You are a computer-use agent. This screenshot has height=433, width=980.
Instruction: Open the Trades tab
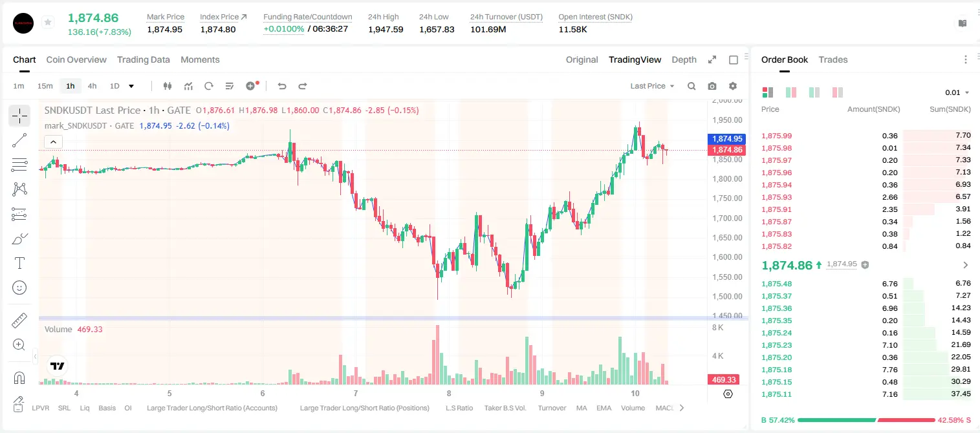(833, 59)
